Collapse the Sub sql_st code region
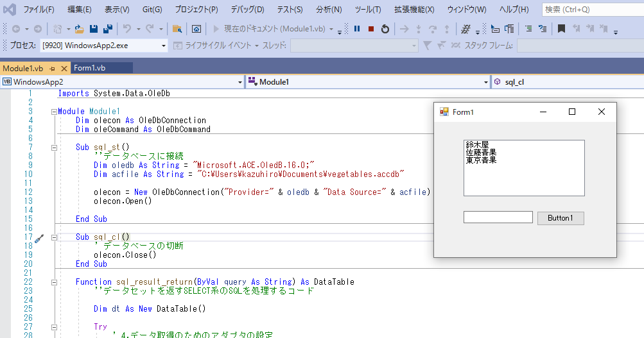Viewport: 644px width, 338px height. tap(54, 148)
